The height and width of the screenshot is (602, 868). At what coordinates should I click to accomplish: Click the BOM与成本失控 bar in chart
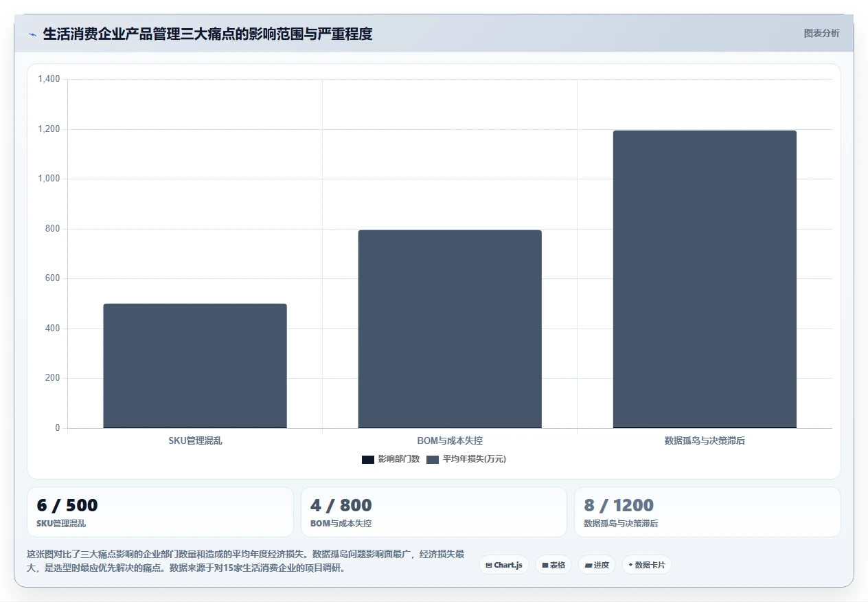(x=450, y=329)
